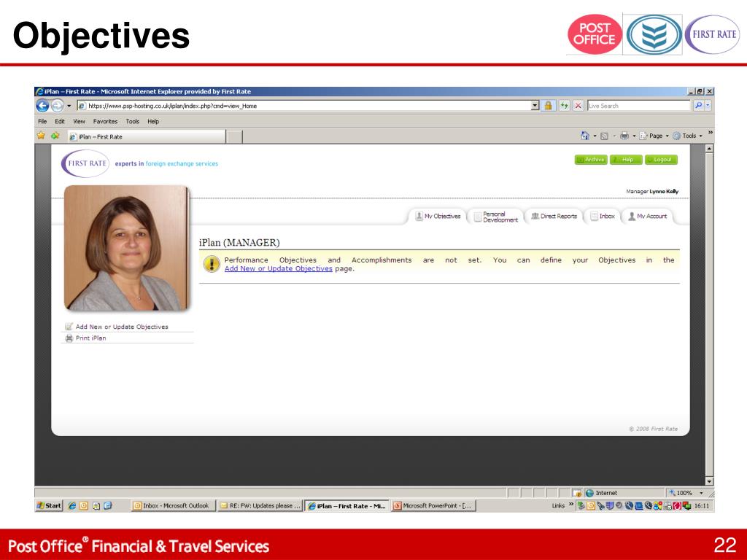Switch to RE: FW: Updates please taskbar button
Viewport: 747px width, 560px height.
[x=260, y=506]
